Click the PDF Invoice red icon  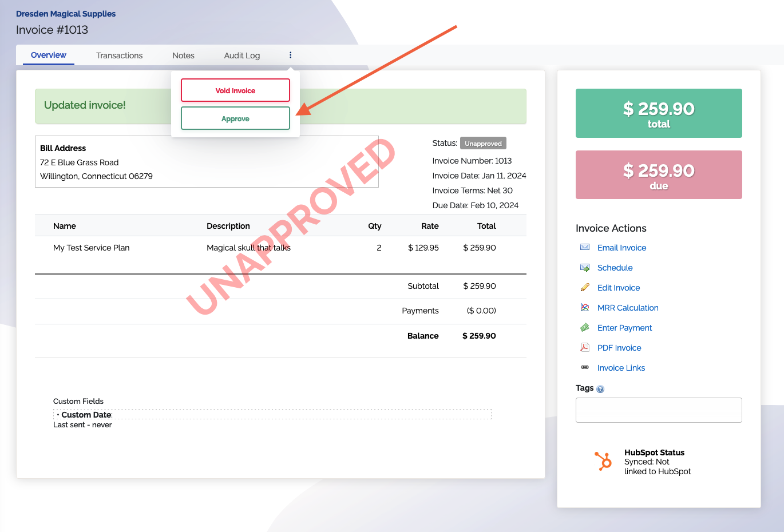[x=584, y=347]
